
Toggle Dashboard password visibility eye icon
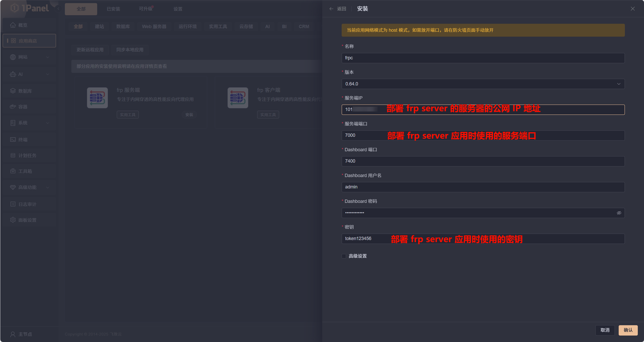(619, 213)
